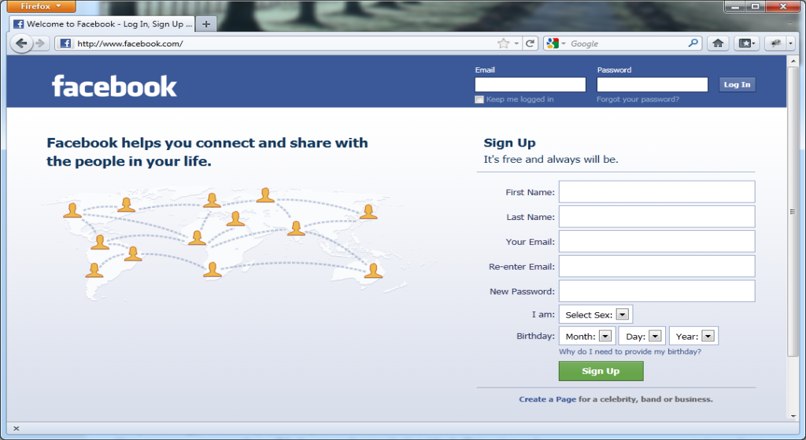Open the orange Firefox menu button
Viewport: 806px width, 440px height.
click(41, 6)
